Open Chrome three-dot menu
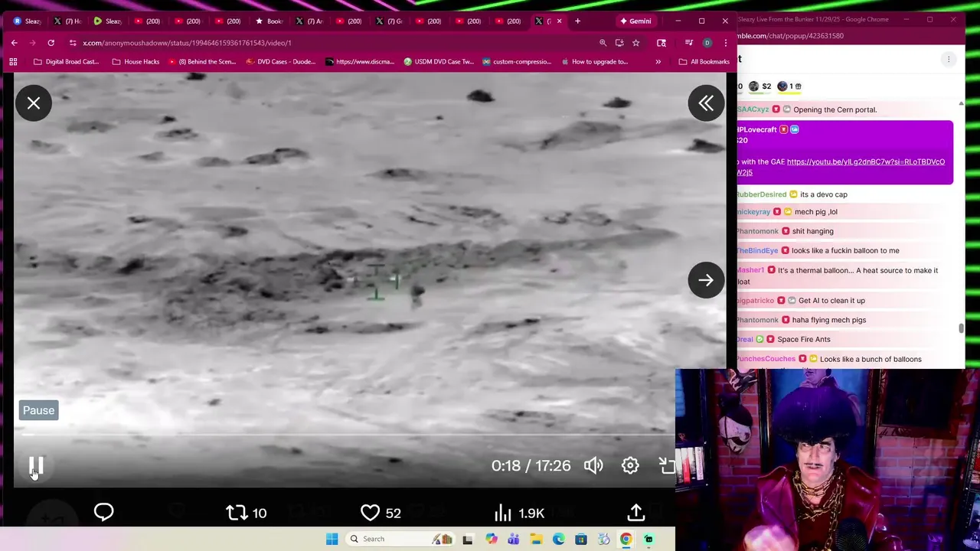The image size is (980, 551). click(725, 43)
